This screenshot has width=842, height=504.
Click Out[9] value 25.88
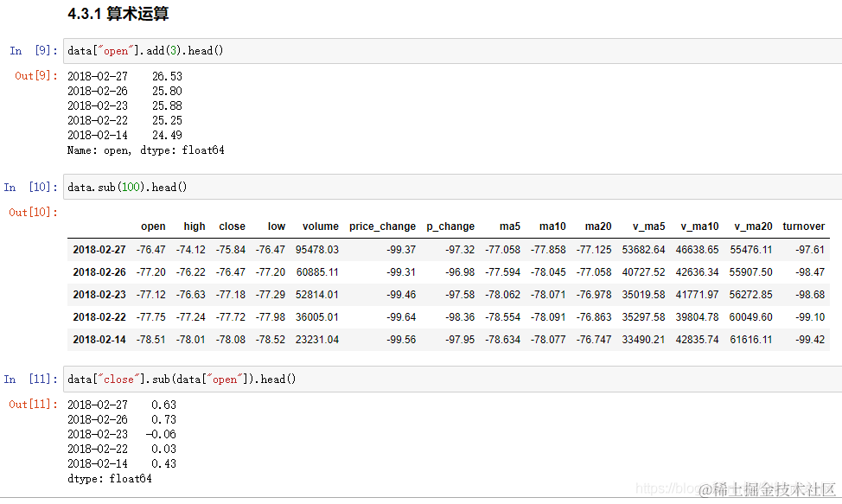(x=167, y=105)
